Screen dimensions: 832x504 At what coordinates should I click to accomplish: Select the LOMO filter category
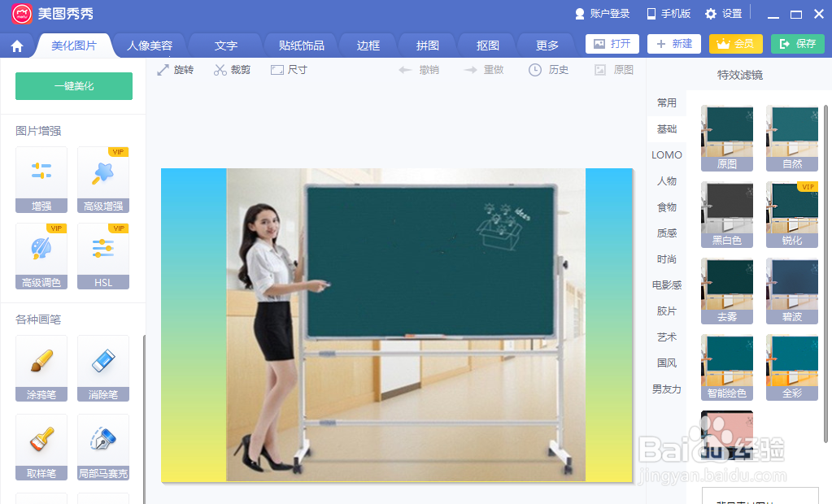coord(666,154)
